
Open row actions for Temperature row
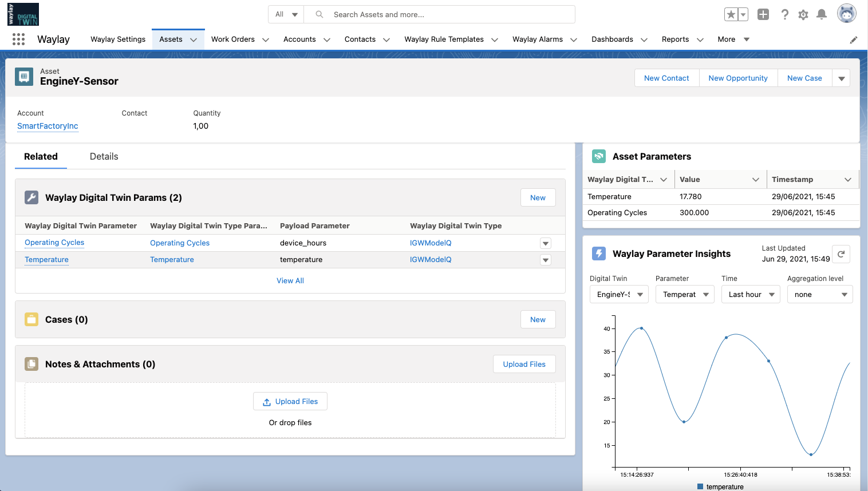point(546,260)
